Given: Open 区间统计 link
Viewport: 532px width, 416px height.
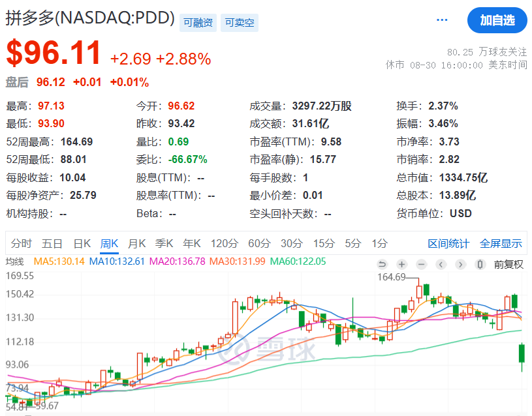Looking at the screenshot, I should (x=448, y=243).
